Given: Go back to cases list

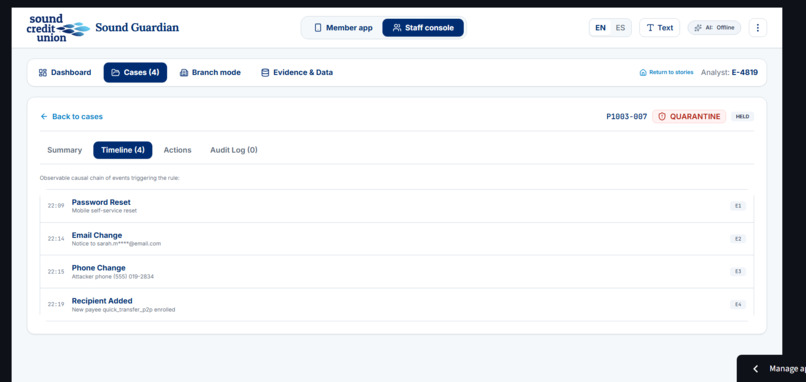Looking at the screenshot, I should tap(71, 117).
